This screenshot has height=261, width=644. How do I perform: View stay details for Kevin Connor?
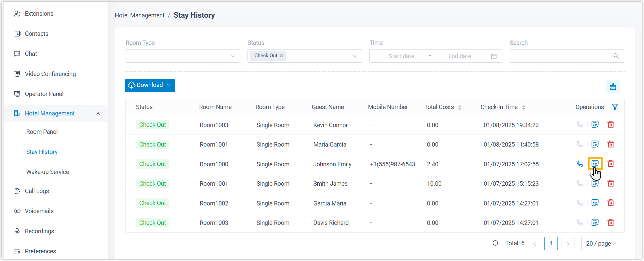point(595,124)
